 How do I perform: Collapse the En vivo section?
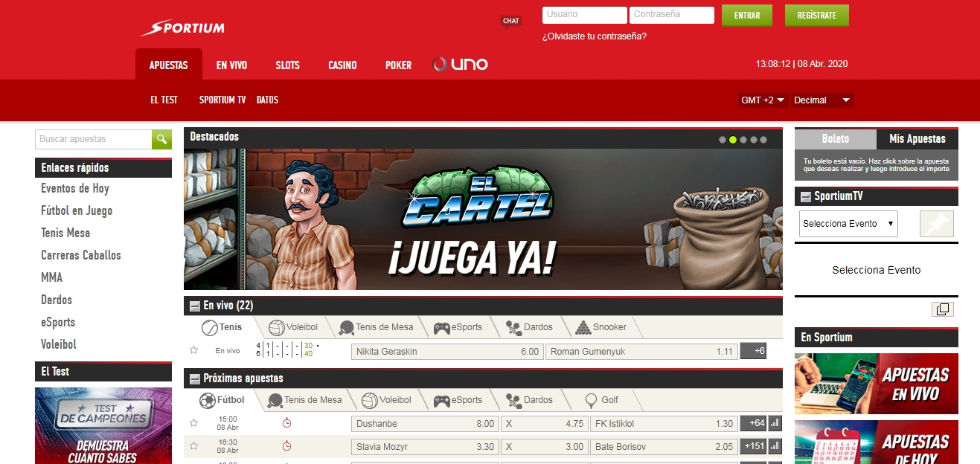(195, 306)
